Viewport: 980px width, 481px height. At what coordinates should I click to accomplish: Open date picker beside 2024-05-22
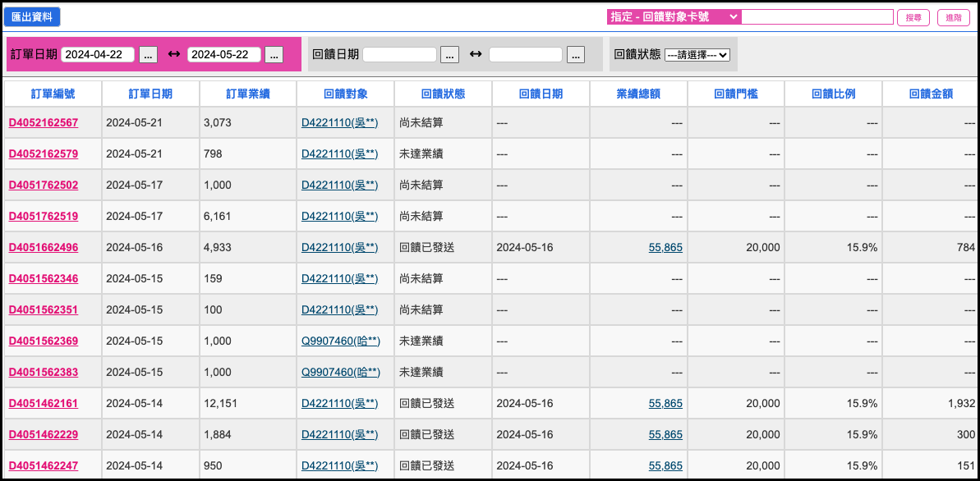pos(274,54)
